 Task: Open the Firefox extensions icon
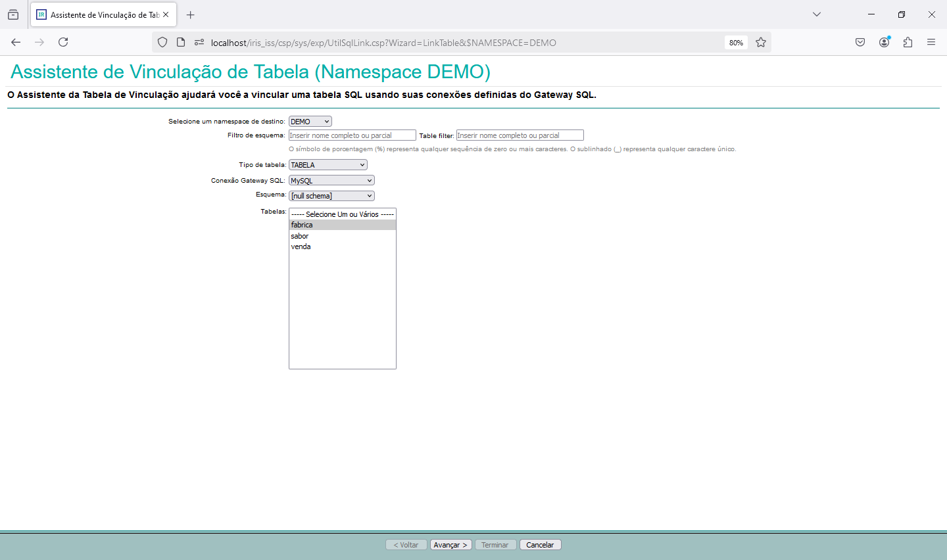tap(908, 42)
